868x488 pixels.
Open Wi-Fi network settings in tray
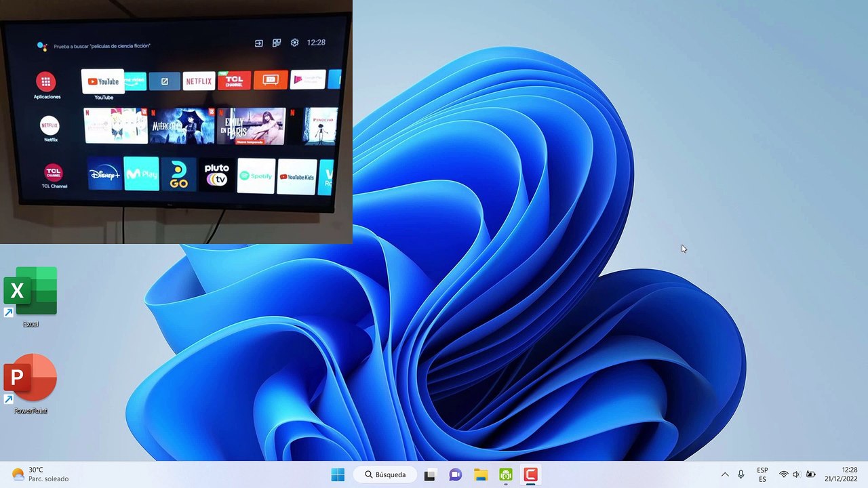click(784, 474)
